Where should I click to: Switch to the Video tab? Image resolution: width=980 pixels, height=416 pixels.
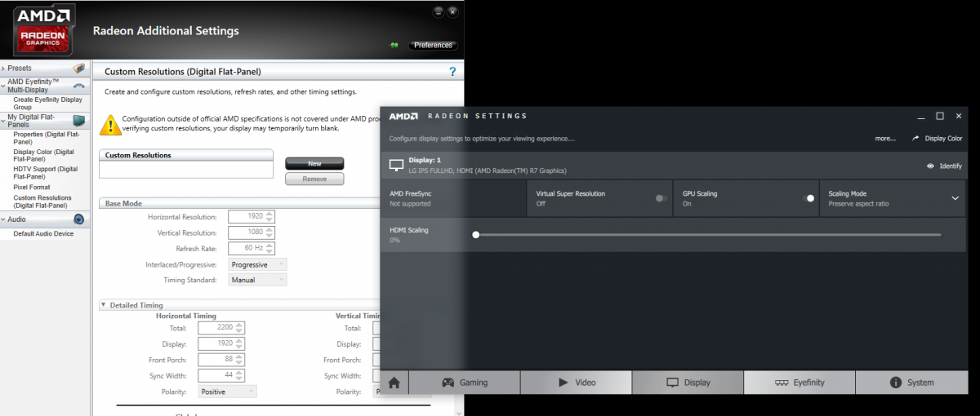[x=577, y=382]
